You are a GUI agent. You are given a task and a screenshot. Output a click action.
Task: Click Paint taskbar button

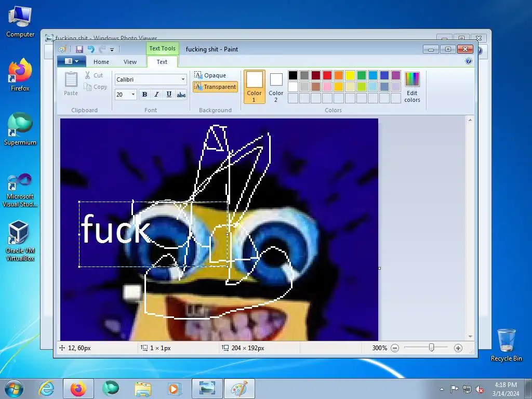coord(240,389)
